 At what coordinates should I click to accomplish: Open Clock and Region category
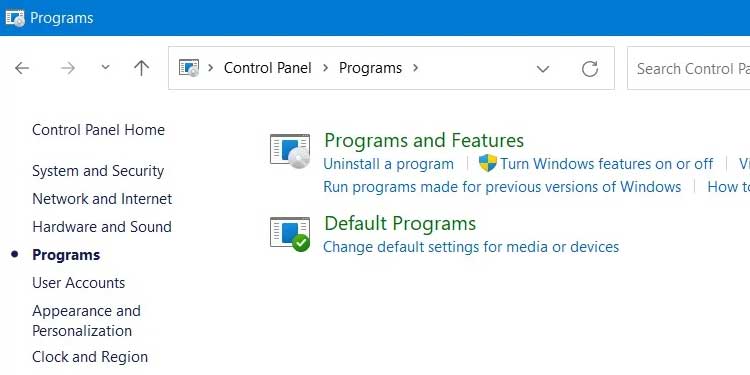pyautogui.click(x=90, y=357)
